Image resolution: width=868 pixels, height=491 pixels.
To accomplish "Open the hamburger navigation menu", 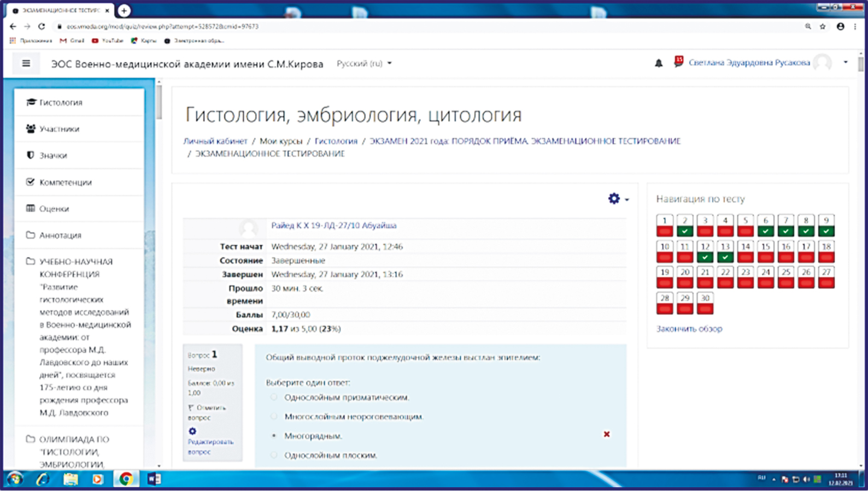I will pos(26,63).
